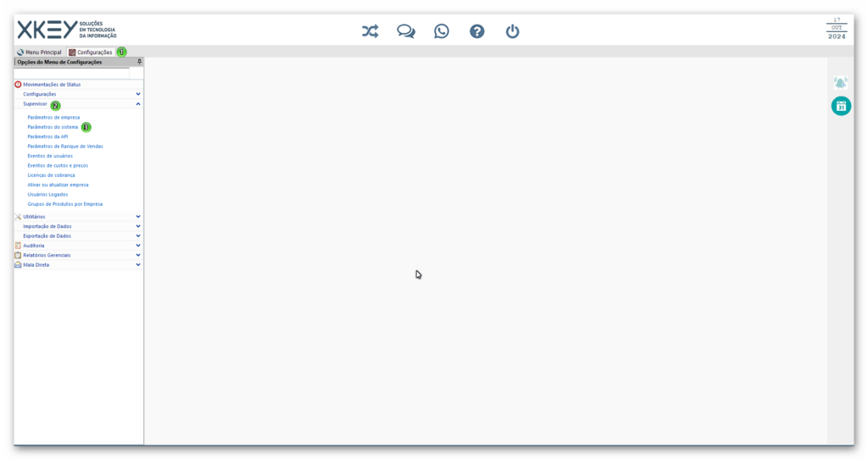Click the power logout icon
Screen dimensions: 868x460
[x=512, y=31]
